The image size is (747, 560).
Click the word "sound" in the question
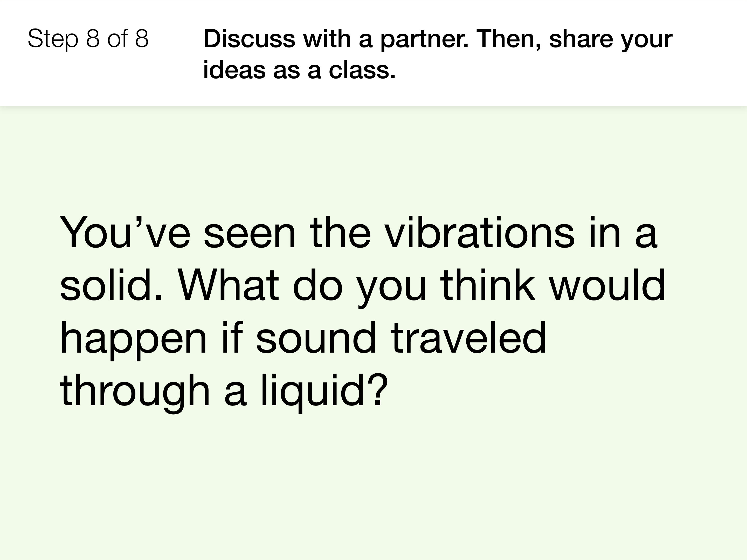tap(316, 338)
